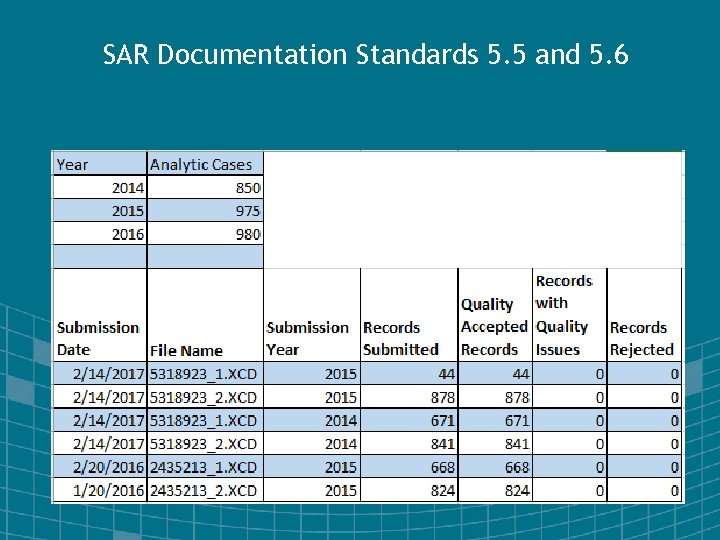The image size is (720, 540).
Task: Click Records with Quality Issues value in 878-records row
Action: click(x=569, y=397)
